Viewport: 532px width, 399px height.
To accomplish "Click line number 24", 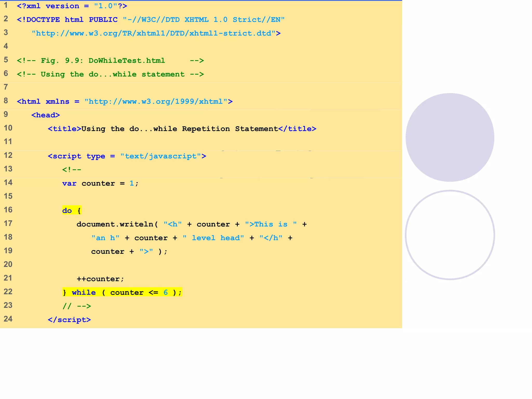I will point(8,319).
